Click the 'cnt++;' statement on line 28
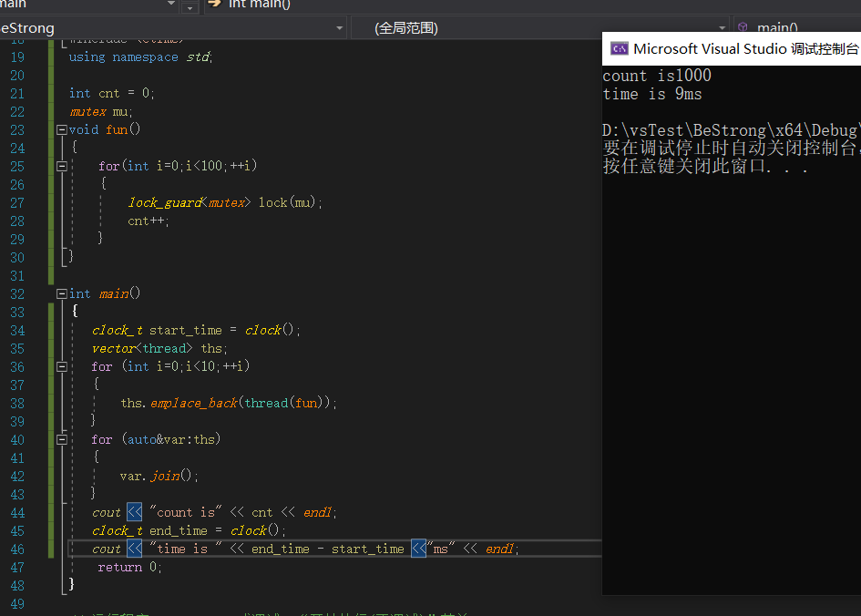 [149, 221]
